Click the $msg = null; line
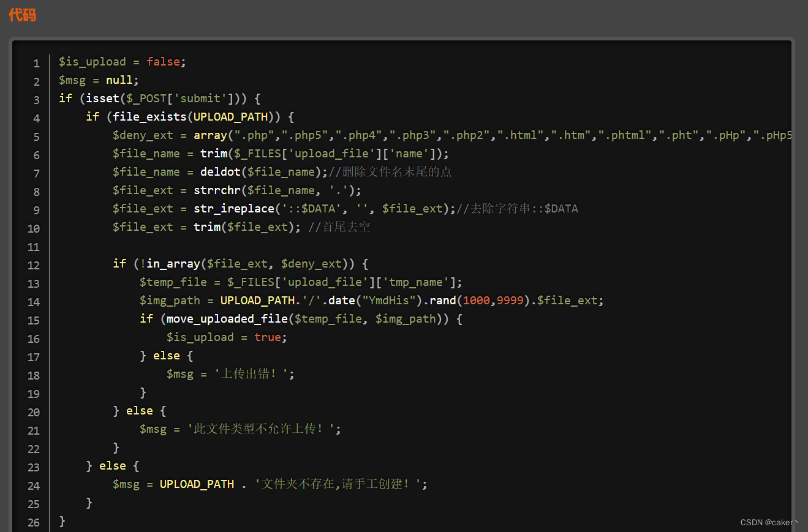 [x=99, y=80]
